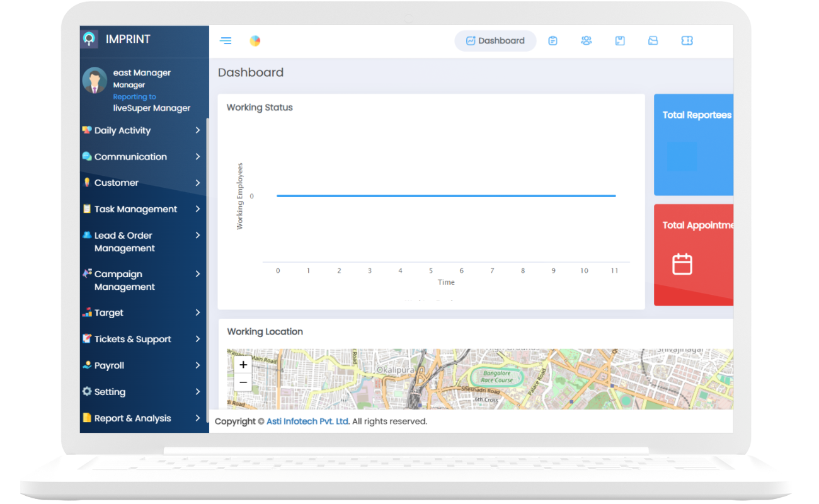Open the Total Reportees card
819x504 pixels.
pyautogui.click(x=694, y=145)
